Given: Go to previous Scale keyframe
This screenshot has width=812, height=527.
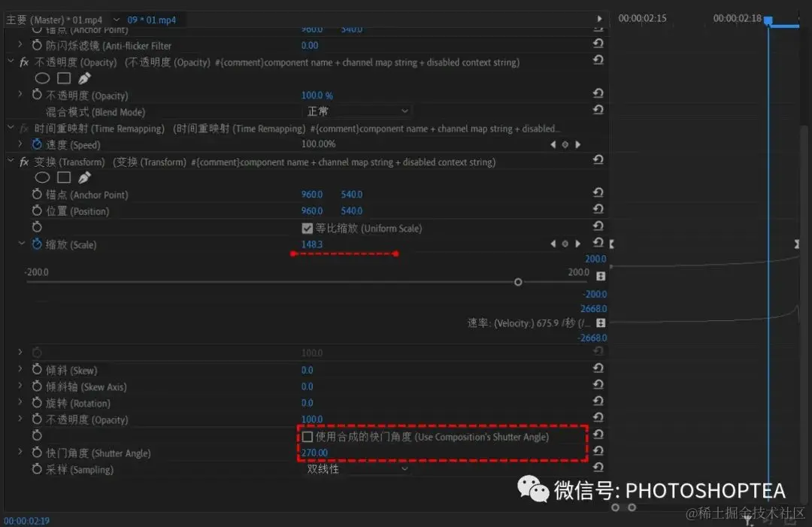Looking at the screenshot, I should pyautogui.click(x=553, y=244).
